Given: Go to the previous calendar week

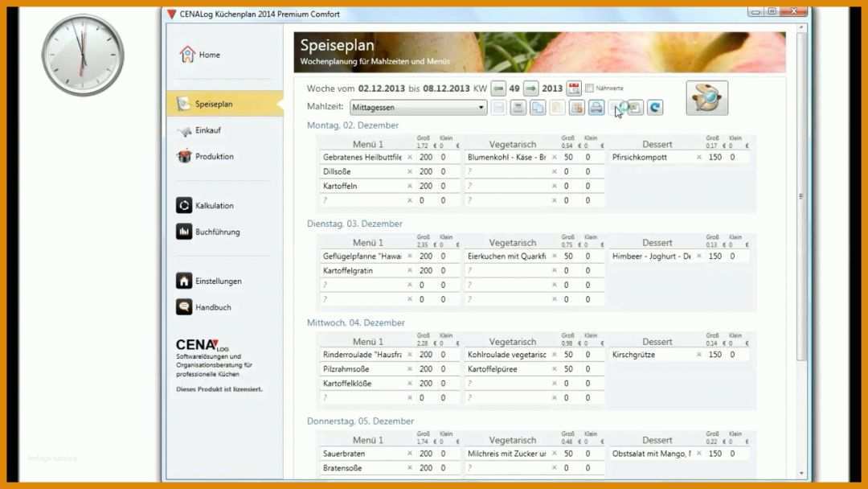Looking at the screenshot, I should (x=498, y=88).
